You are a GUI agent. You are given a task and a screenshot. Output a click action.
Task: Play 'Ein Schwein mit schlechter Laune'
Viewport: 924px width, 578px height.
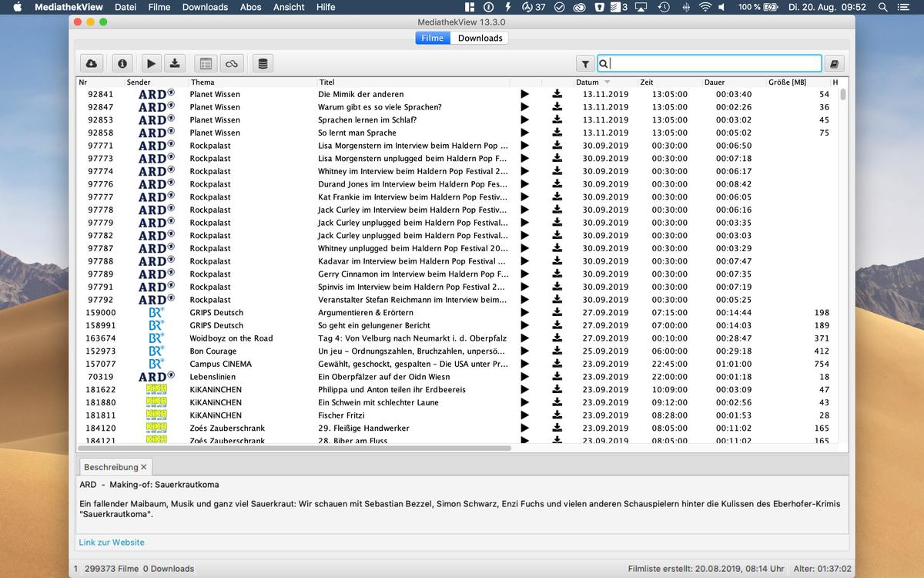coord(525,402)
